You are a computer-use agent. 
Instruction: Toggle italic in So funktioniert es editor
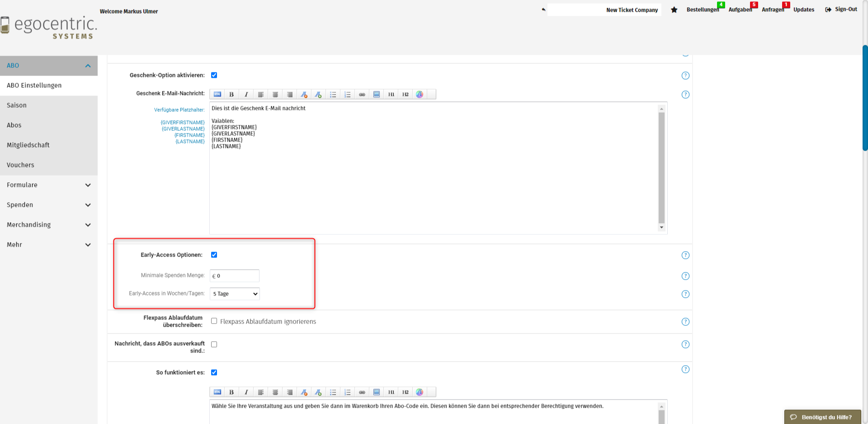[246, 392]
